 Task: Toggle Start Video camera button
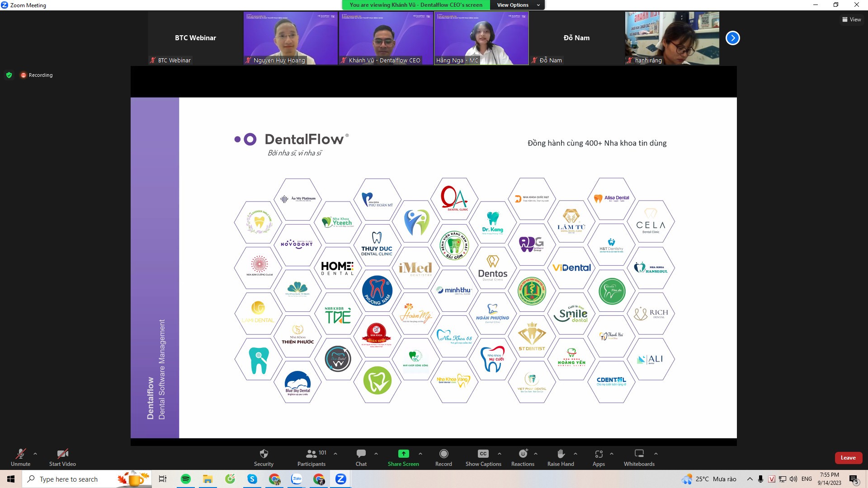click(62, 454)
